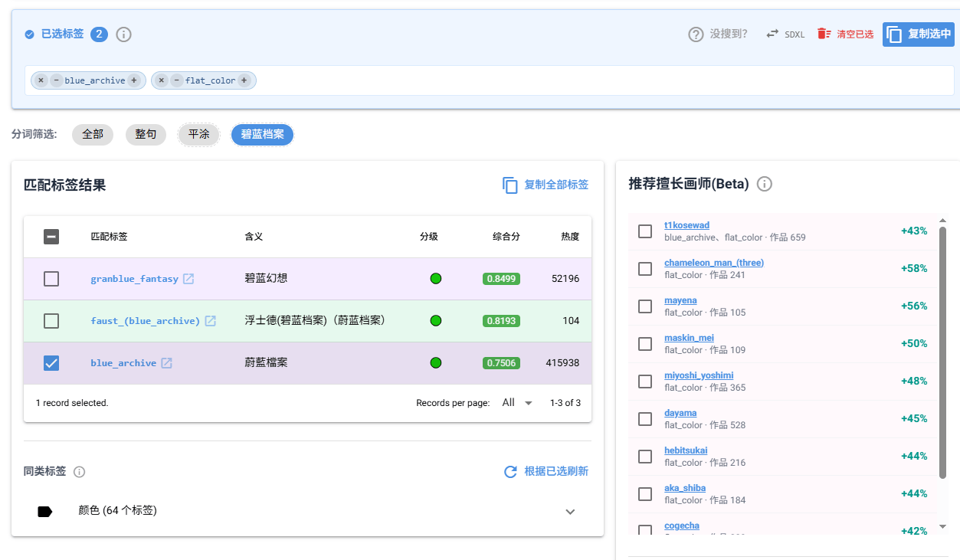Click refresh icon beside 根据已选刷新
The image size is (960, 560).
510,472
